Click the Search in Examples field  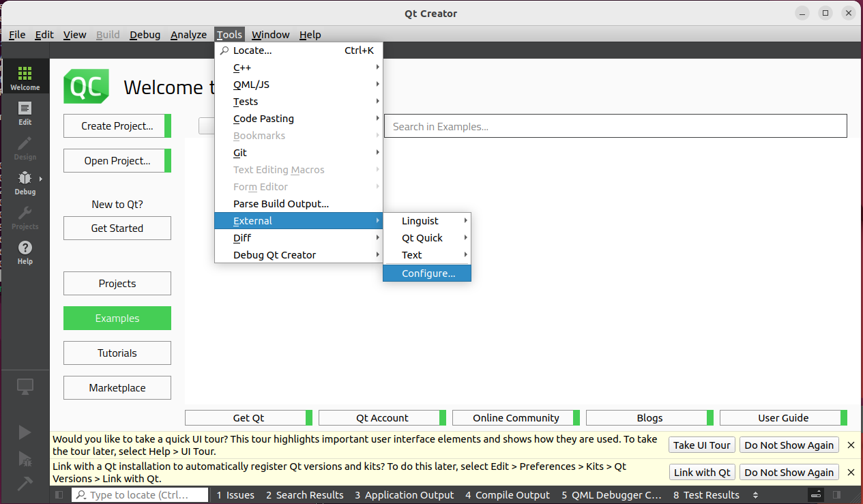(615, 126)
